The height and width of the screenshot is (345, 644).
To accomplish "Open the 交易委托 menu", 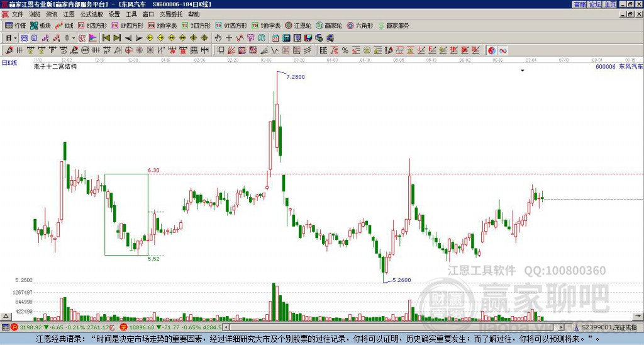I will pyautogui.click(x=171, y=14).
